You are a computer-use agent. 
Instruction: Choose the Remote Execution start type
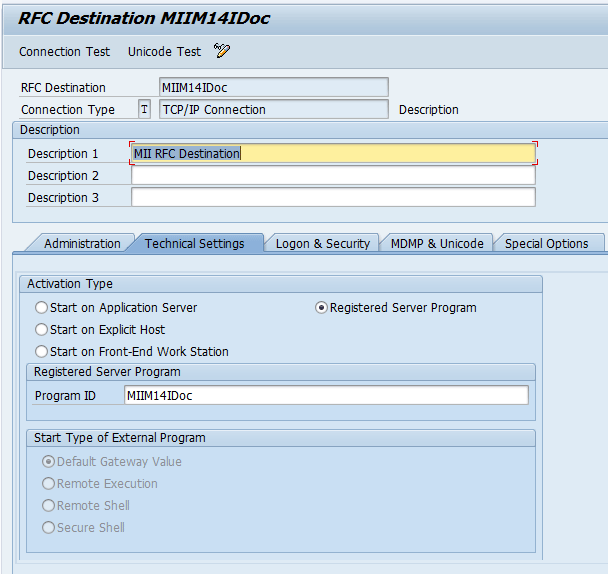(48, 484)
